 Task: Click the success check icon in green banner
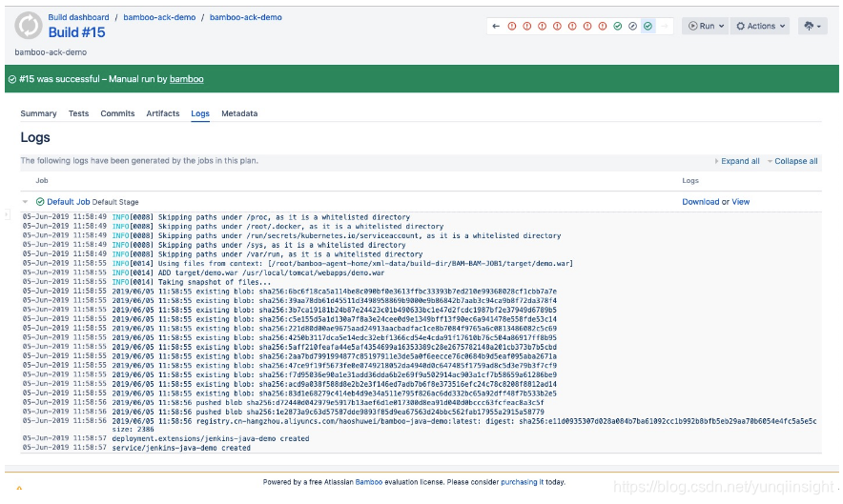12,79
